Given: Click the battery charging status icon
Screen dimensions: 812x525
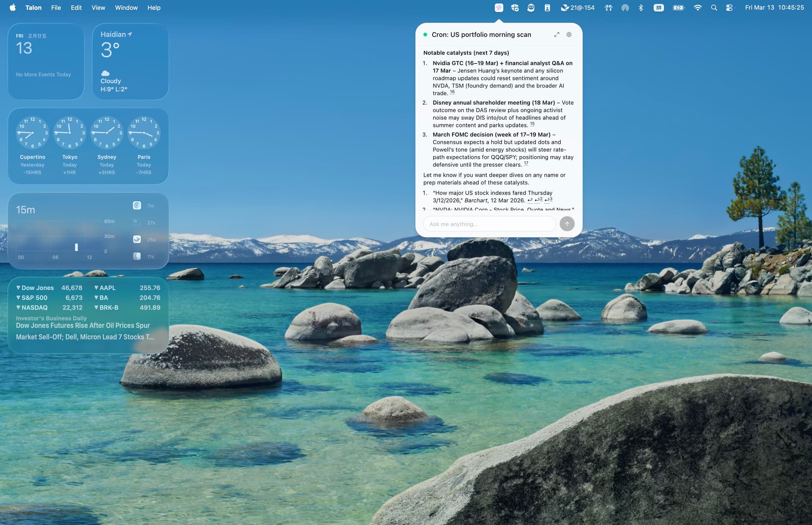Looking at the screenshot, I should (678, 8).
